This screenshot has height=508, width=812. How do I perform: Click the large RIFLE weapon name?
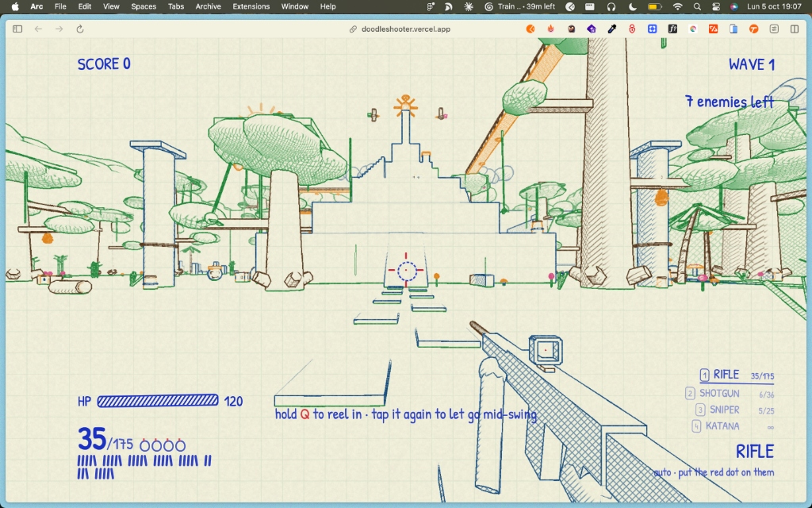[x=755, y=452]
